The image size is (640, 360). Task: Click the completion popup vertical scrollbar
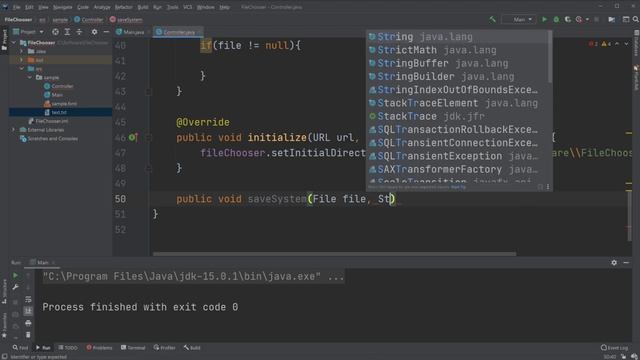(550, 56)
